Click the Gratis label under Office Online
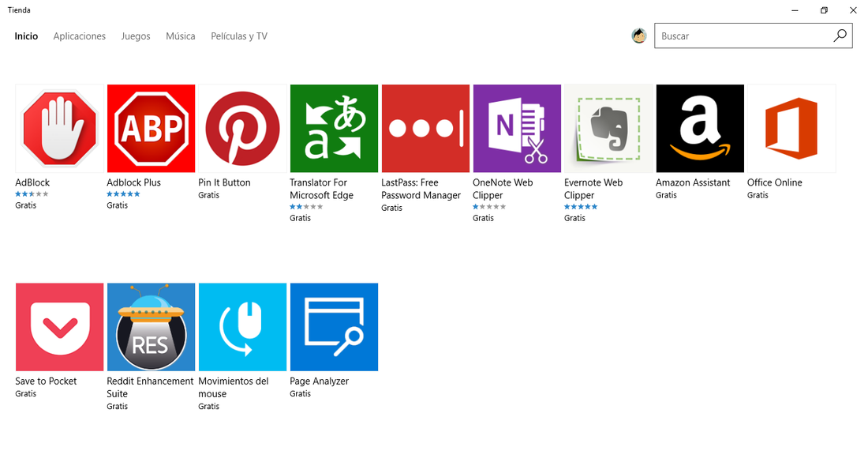This screenshot has height=462, width=868. coord(758,195)
